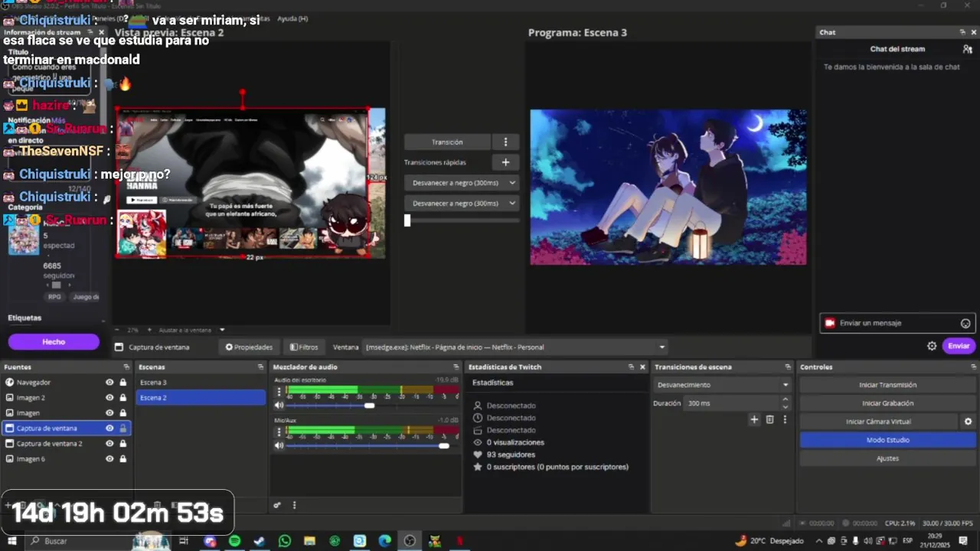980x551 pixels.
Task: Select the Imagen 6 source
Action: 67,459
